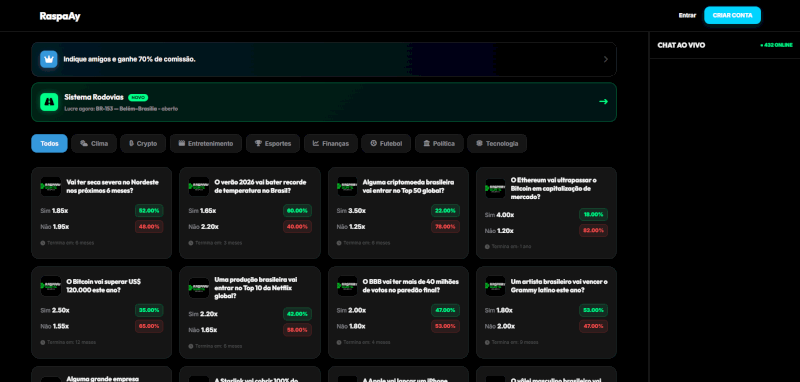This screenshot has width=800, height=382.
Task: Pick Não 40.00% on verão 2026 market
Action: click(x=297, y=226)
